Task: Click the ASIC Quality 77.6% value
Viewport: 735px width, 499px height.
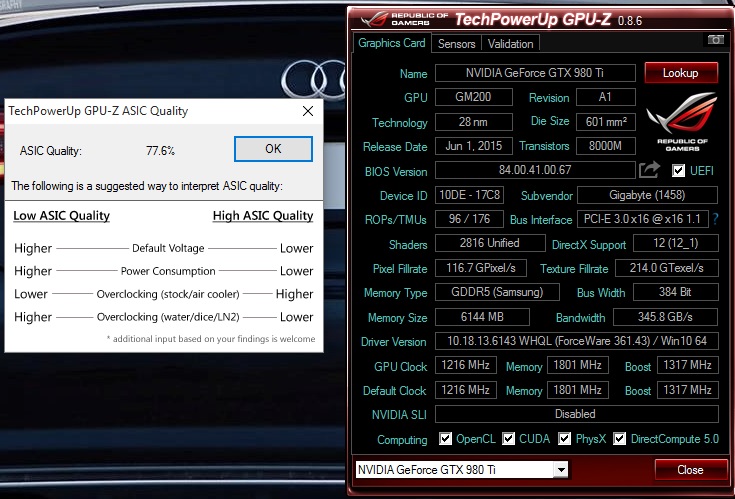Action: 160,151
